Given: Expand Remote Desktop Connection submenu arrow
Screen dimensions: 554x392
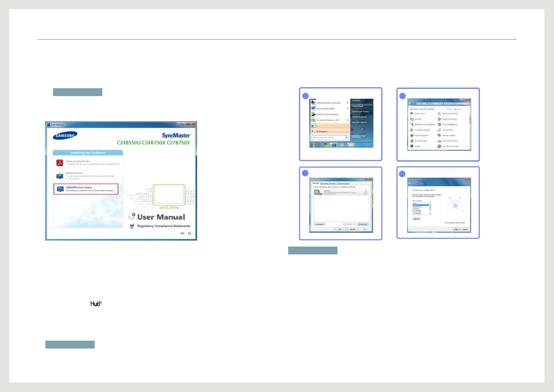Looking at the screenshot, I should tap(348, 103).
